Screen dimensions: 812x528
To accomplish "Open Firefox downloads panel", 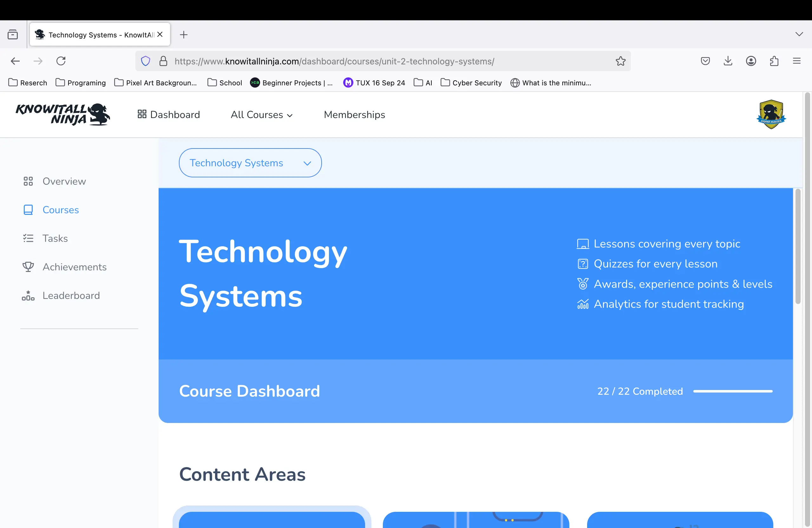I will 728,61.
